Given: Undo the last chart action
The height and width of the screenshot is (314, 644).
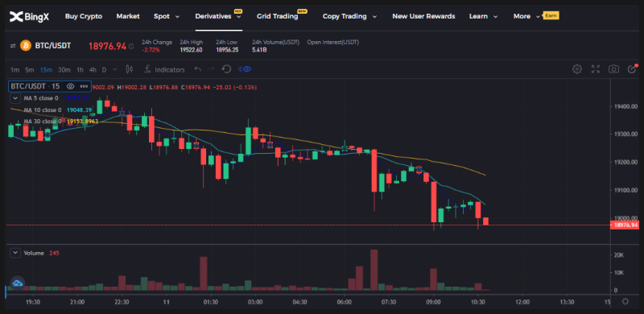Looking at the screenshot, I should point(197,69).
